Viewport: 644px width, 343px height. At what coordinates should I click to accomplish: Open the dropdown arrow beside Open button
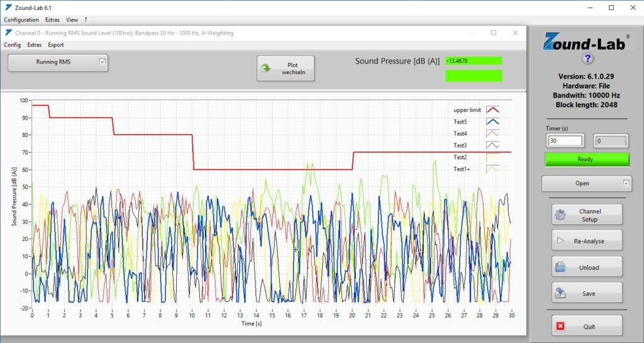[626, 183]
